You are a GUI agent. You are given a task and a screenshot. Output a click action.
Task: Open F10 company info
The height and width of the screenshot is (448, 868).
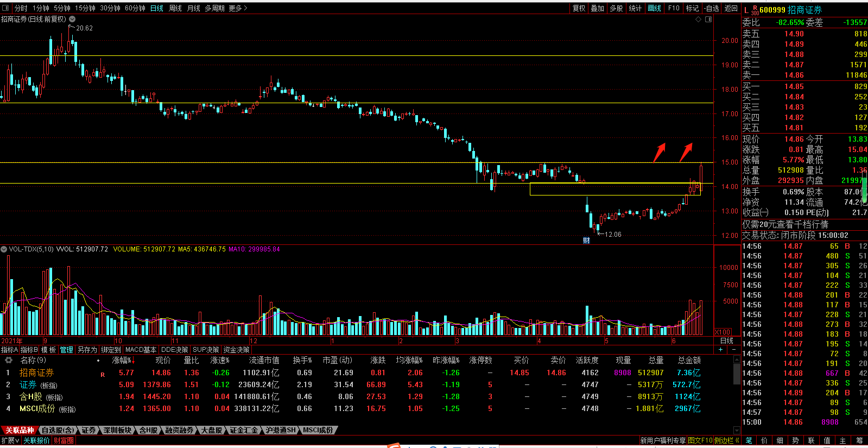point(674,8)
